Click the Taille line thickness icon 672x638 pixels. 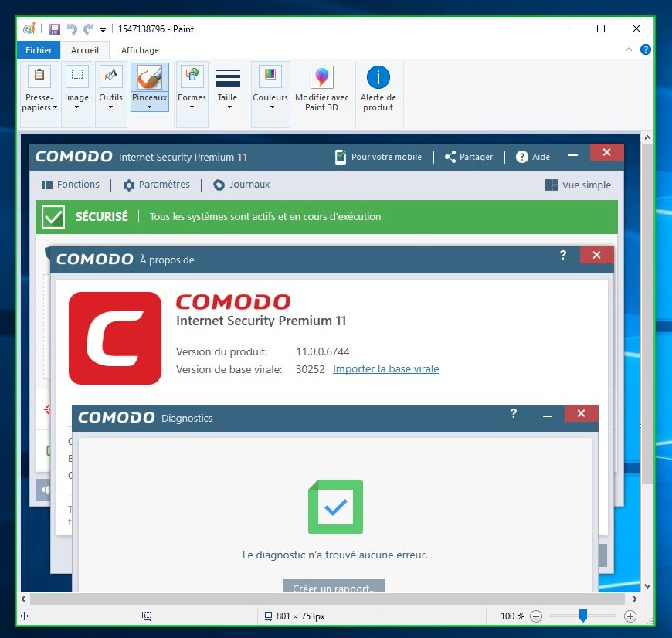(x=228, y=76)
